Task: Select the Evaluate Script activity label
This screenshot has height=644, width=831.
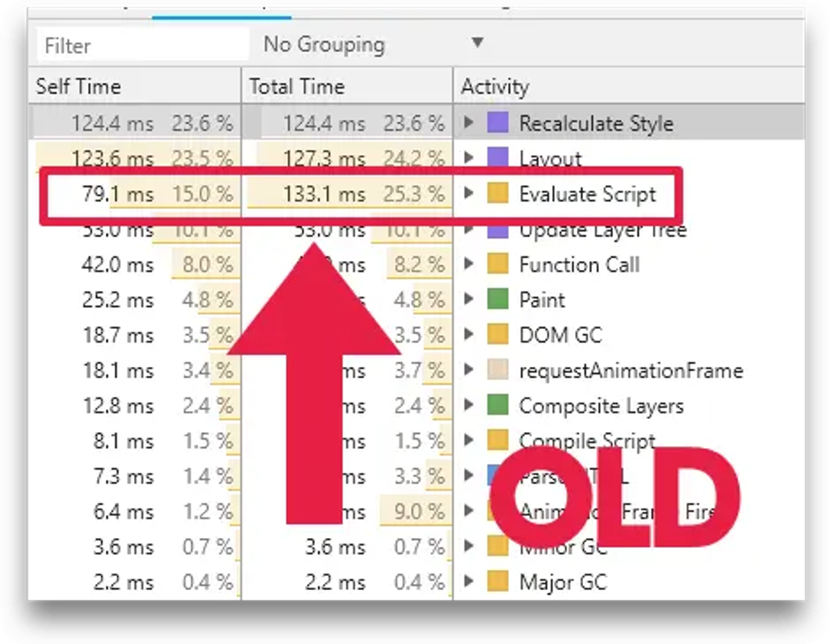Action: pos(587,195)
